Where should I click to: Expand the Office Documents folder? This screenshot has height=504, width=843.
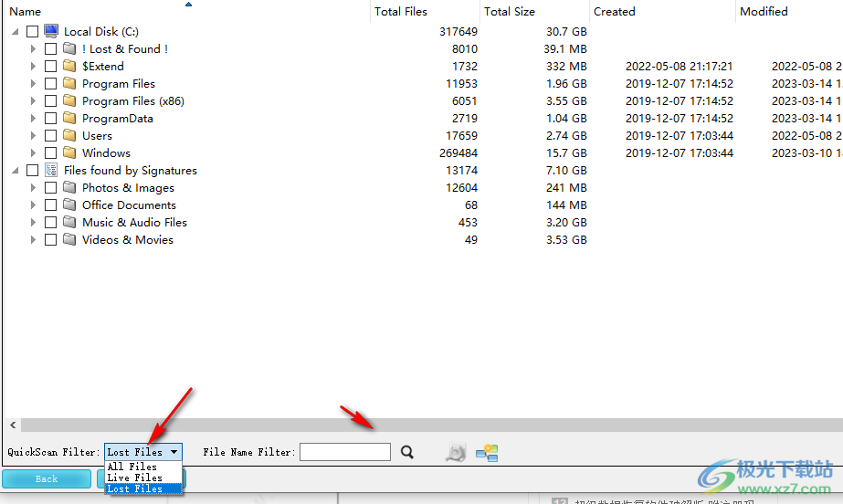(x=33, y=205)
